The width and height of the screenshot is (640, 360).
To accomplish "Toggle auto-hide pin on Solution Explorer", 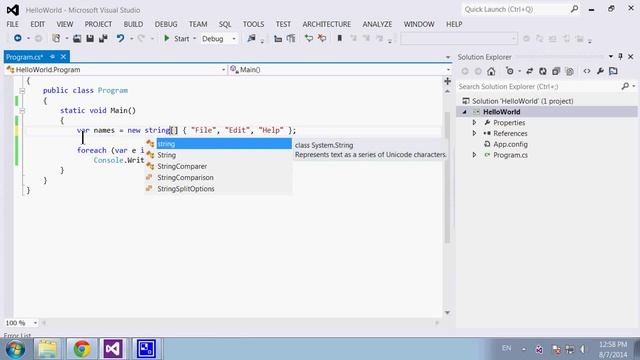I will click(620, 57).
